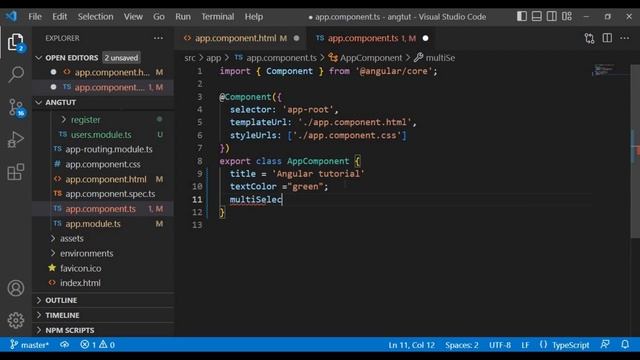The image size is (640, 360).
Task: Close unsaved app.component.ts tab via dot
Action: click(425, 38)
